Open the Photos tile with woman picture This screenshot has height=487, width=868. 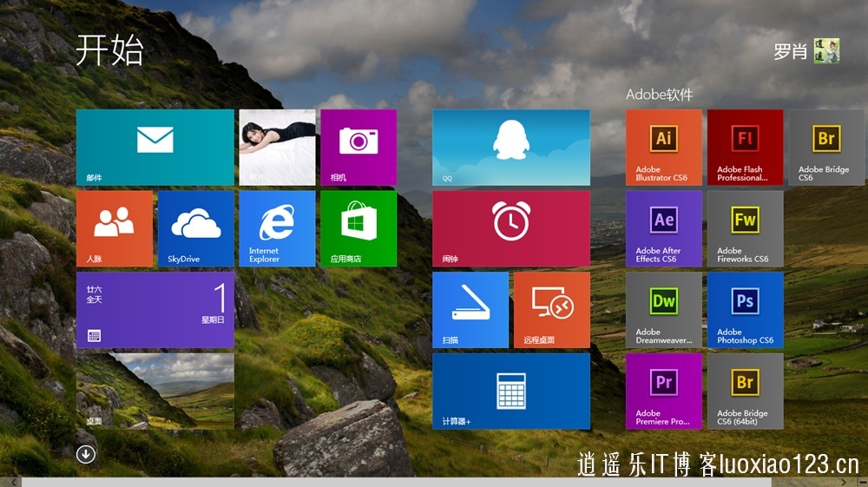(x=278, y=148)
